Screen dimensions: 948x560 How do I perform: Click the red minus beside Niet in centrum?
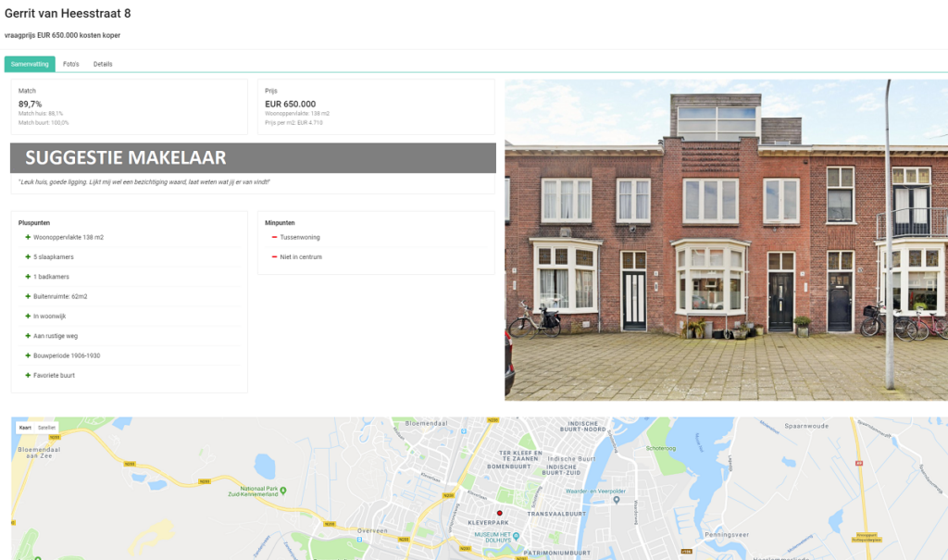(x=274, y=257)
